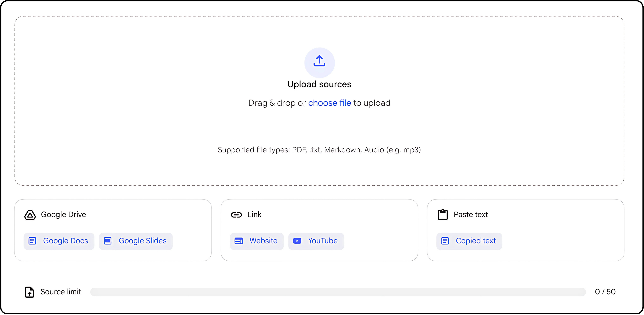This screenshot has width=644, height=315.
Task: Click the Link chain icon
Action: (236, 215)
